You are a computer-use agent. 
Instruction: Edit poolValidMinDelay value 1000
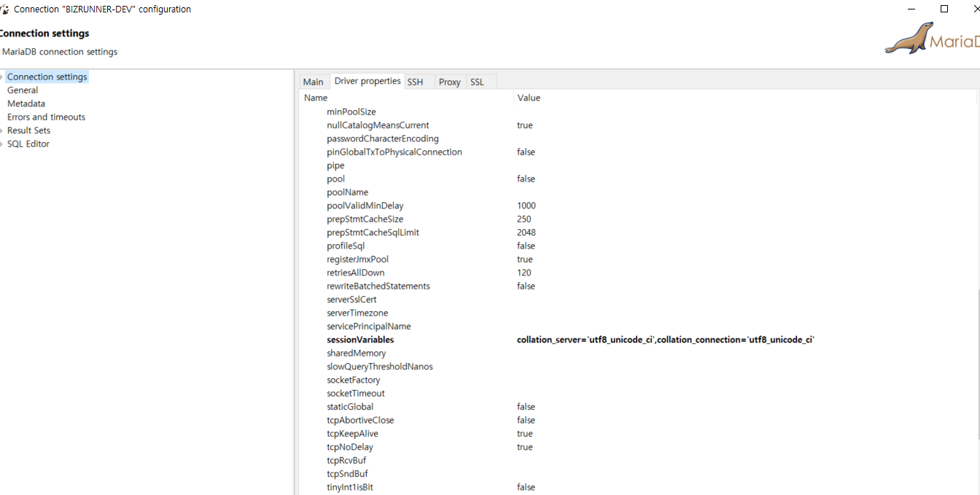click(x=526, y=206)
